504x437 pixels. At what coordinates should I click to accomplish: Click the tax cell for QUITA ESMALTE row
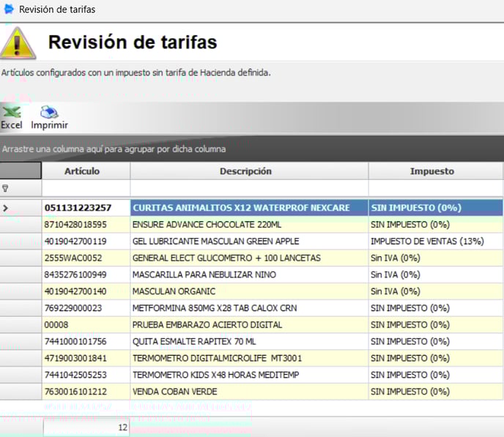[436, 341]
